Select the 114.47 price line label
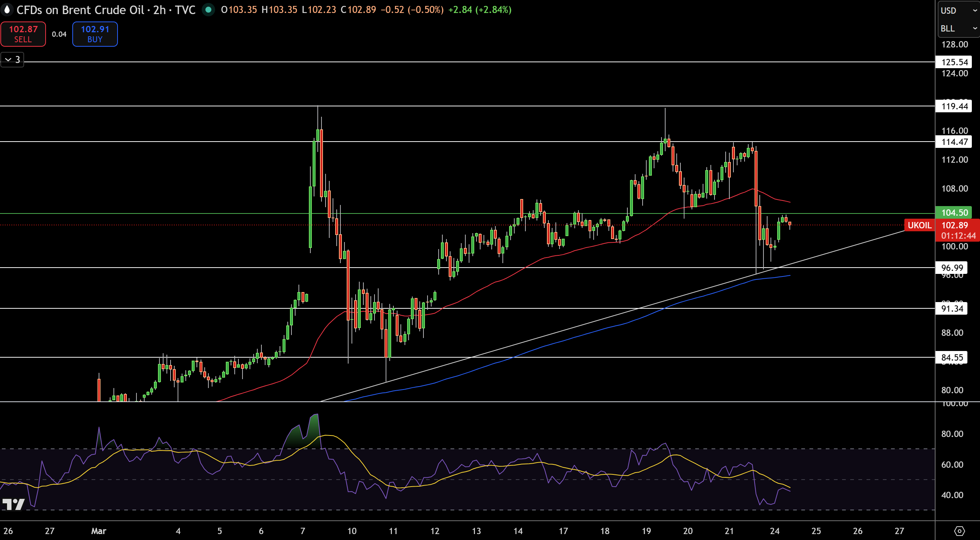Viewport: 980px width, 540px height. pos(953,142)
